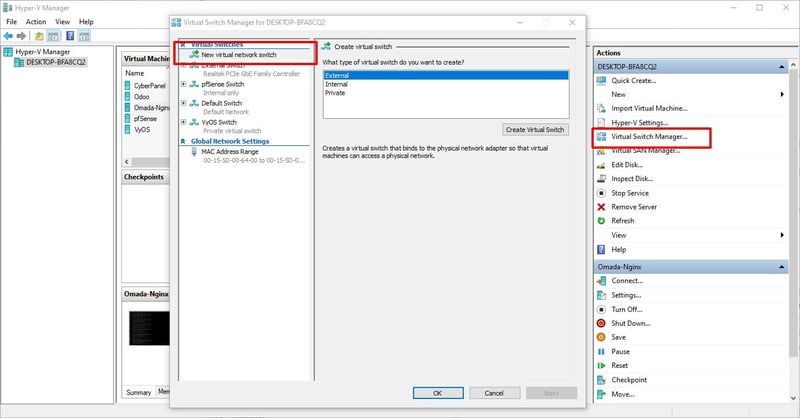
Task: Open the Action menu
Action: click(36, 22)
